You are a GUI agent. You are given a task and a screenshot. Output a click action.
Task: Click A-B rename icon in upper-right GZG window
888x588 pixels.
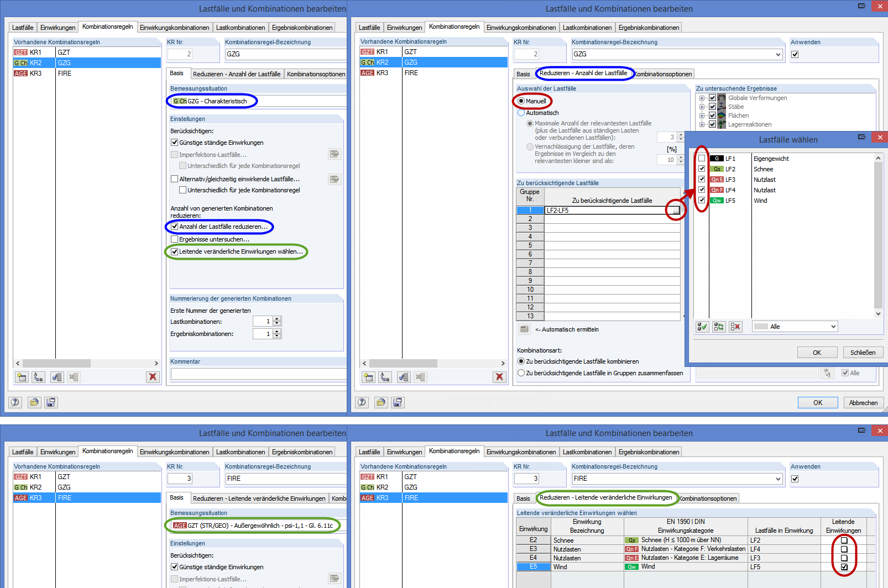click(x=385, y=377)
